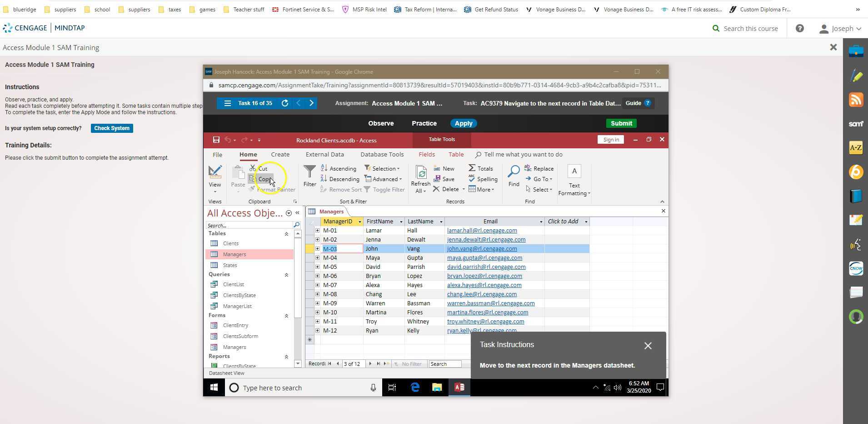The width and height of the screenshot is (868, 424).
Task: Open the ManagerID column dropdown arrow
Action: pyautogui.click(x=359, y=222)
